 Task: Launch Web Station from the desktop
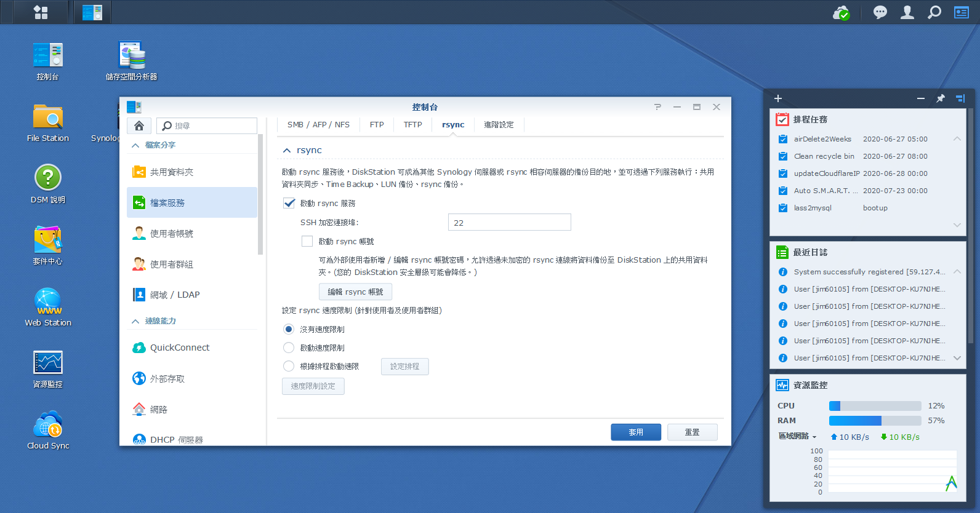(48, 301)
